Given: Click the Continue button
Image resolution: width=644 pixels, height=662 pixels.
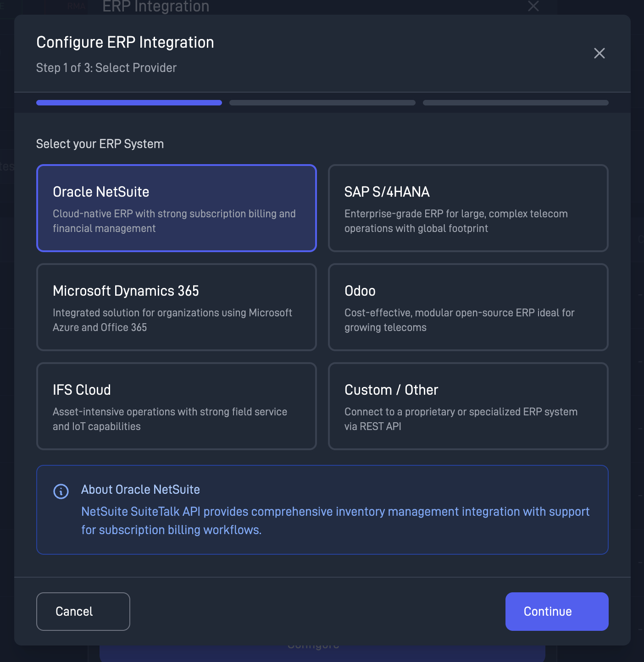Looking at the screenshot, I should (x=557, y=612).
